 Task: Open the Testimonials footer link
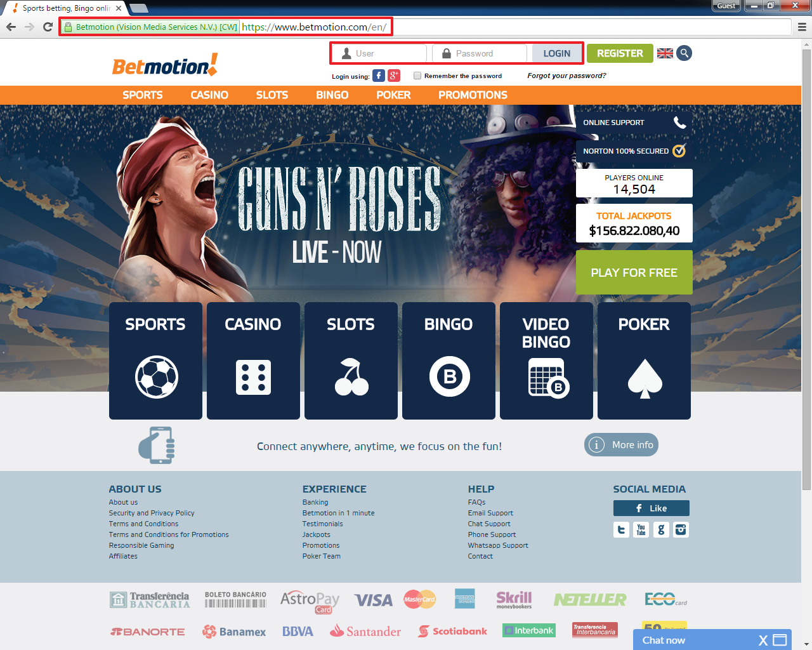pos(323,524)
